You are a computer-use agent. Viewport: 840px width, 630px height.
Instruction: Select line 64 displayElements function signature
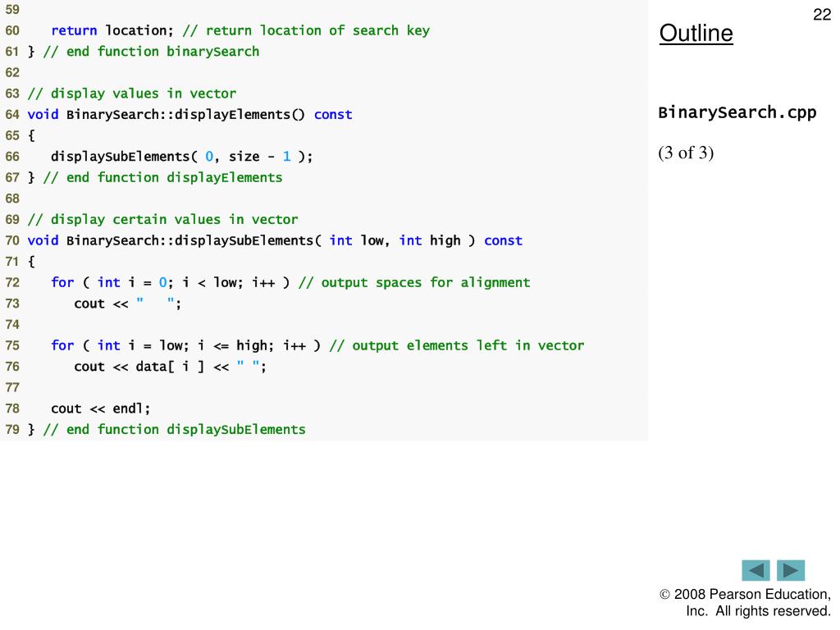tap(189, 114)
